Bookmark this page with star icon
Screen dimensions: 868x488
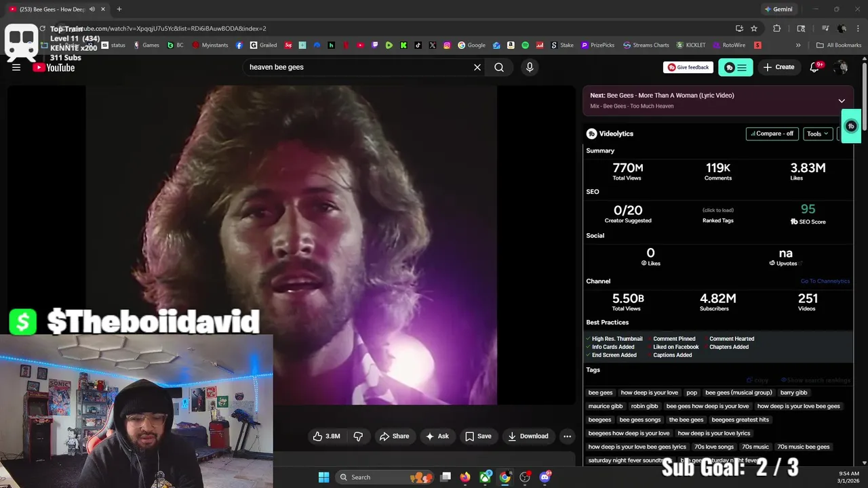pyautogui.click(x=754, y=28)
